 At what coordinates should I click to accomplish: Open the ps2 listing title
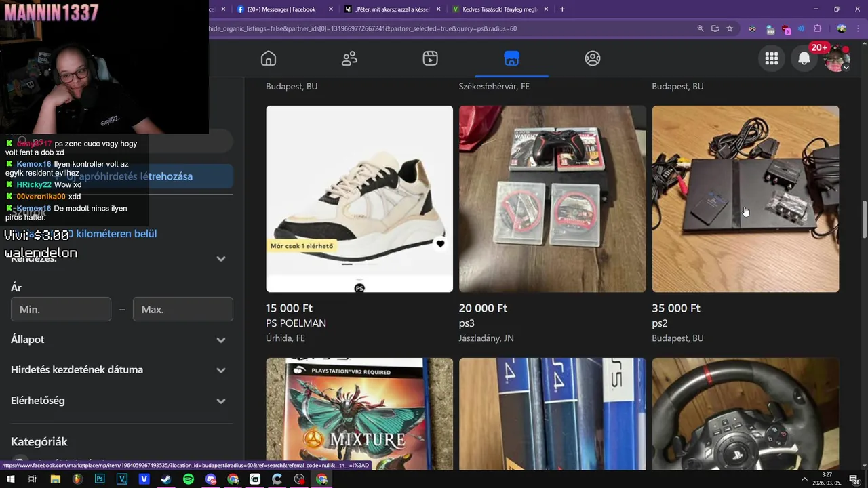click(660, 323)
